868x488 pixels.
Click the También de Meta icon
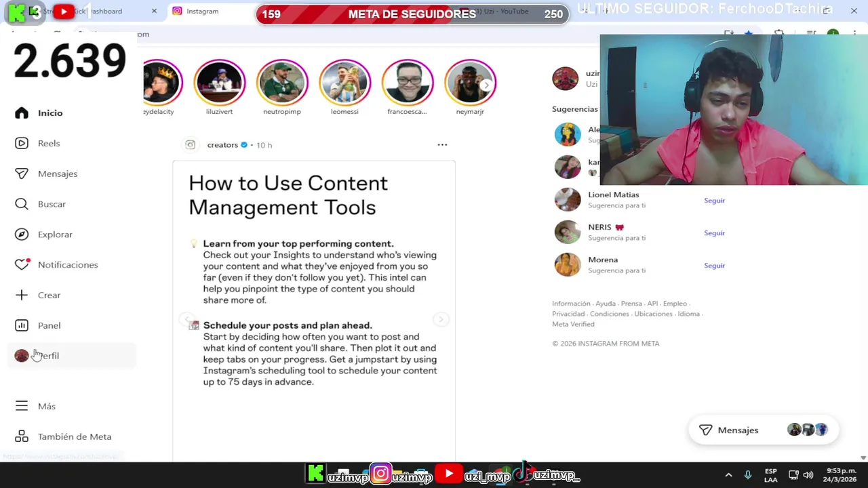(x=22, y=436)
